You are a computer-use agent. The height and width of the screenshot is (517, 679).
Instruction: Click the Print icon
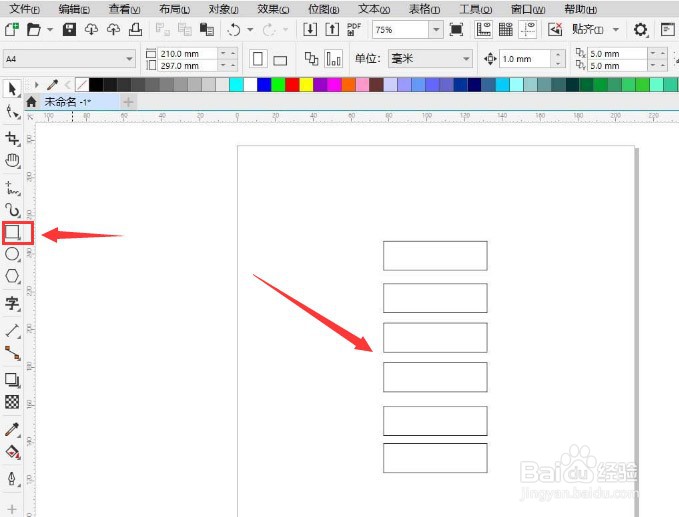tap(135, 29)
